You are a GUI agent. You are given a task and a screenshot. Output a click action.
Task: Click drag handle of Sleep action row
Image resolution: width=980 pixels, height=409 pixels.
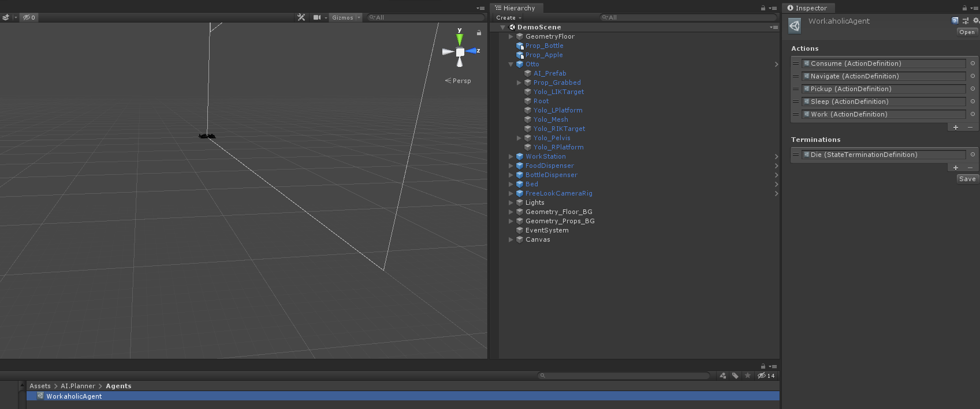(x=796, y=102)
